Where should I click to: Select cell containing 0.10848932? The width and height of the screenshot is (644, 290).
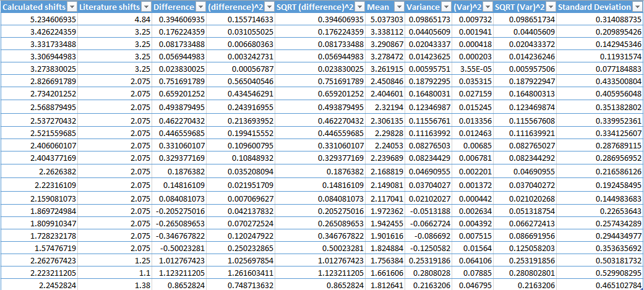(x=241, y=158)
